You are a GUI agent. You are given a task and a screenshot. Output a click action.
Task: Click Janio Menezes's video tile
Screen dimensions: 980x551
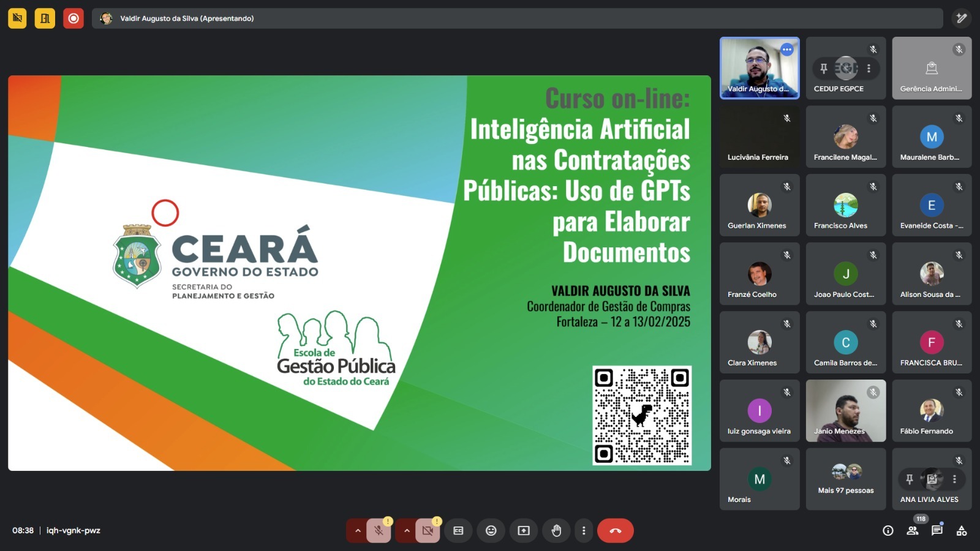coord(846,411)
